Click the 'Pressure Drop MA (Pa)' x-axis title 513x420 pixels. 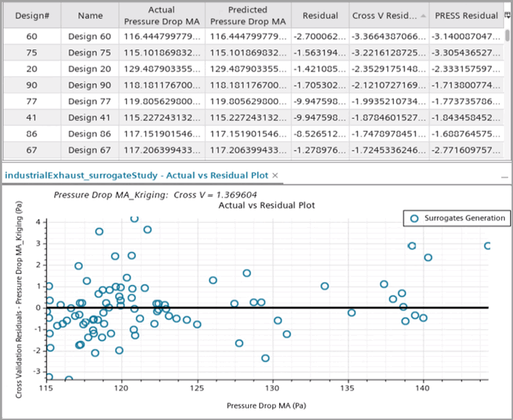(266, 406)
